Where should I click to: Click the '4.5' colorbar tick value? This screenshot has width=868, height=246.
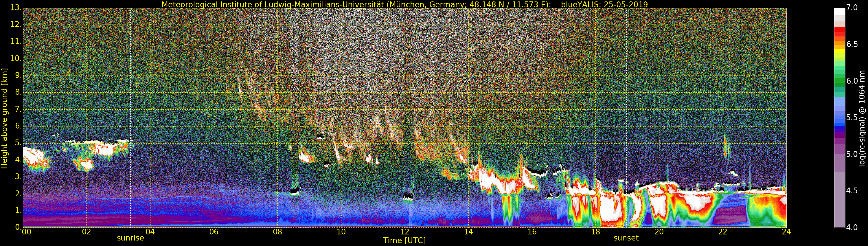tap(852, 191)
